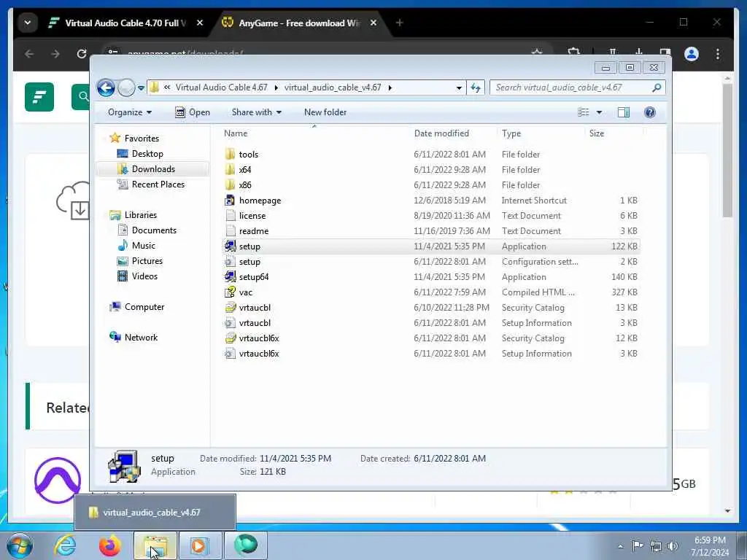This screenshot has height=560, width=747.
Task: Click the search box for virtual_audio_cable_v4.67
Action: (578, 87)
